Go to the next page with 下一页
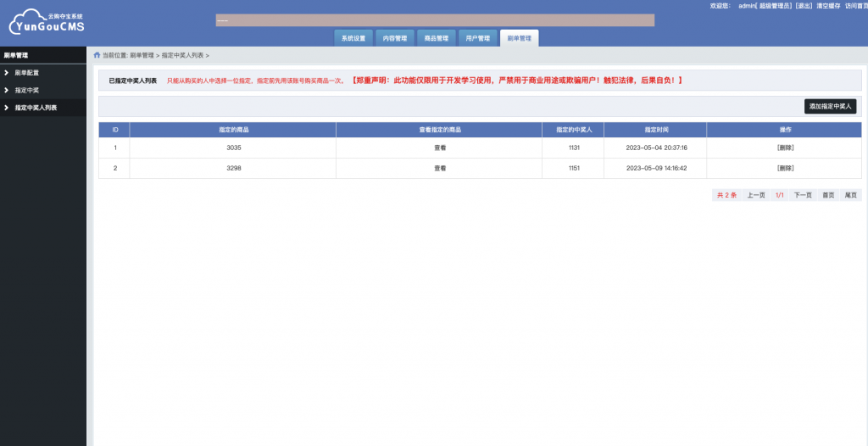Viewport: 868px width, 446px height. pos(803,195)
